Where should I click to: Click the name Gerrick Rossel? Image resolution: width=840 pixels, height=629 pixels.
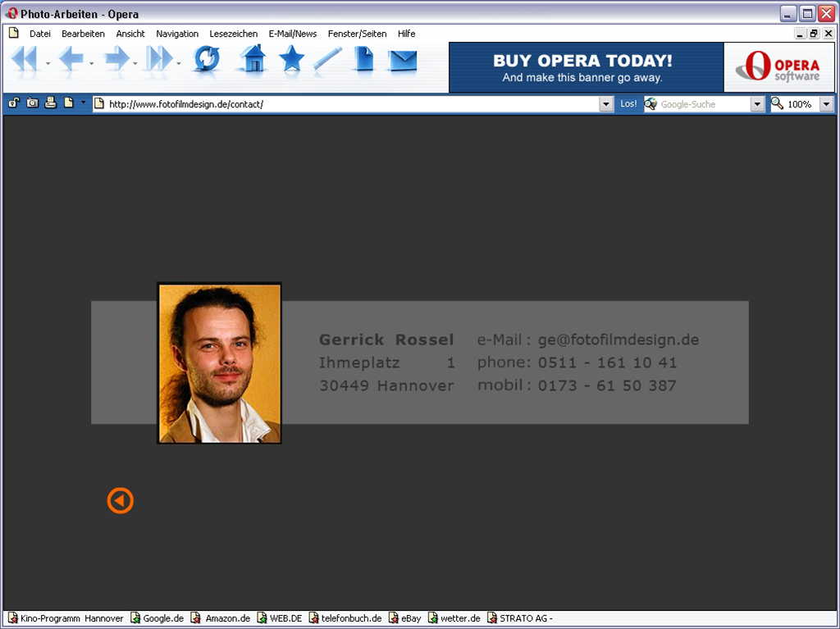[x=386, y=340]
